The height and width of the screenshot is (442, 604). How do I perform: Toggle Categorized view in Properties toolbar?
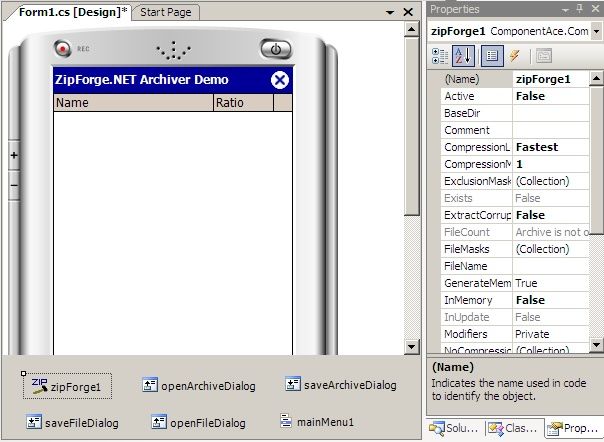[440, 55]
